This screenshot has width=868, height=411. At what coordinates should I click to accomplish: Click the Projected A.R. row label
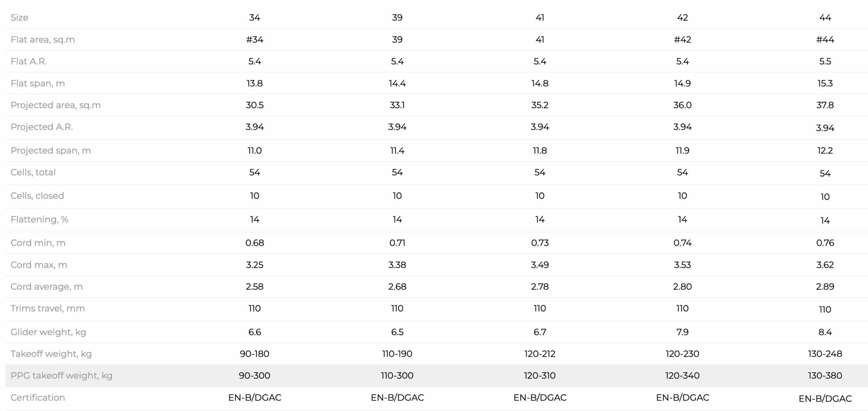(x=42, y=127)
